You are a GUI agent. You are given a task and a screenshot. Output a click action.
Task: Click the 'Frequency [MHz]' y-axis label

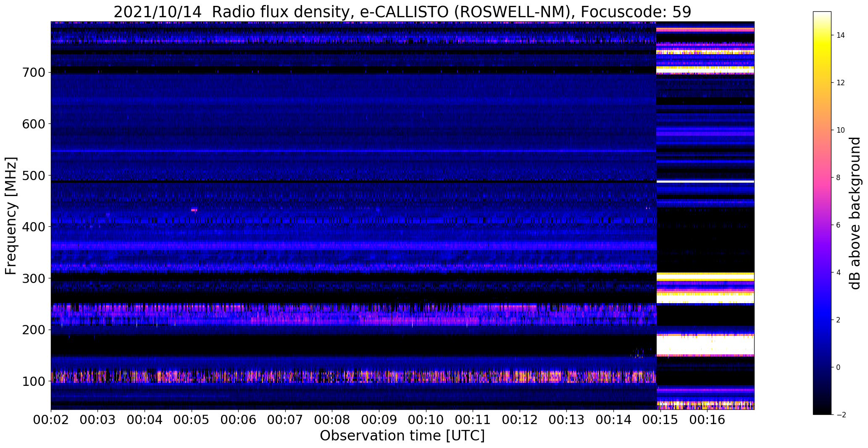[x=11, y=216]
